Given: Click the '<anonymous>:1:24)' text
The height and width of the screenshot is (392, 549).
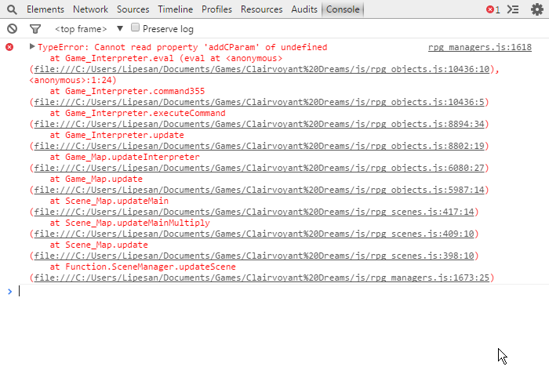Looking at the screenshot, I should click(73, 80).
